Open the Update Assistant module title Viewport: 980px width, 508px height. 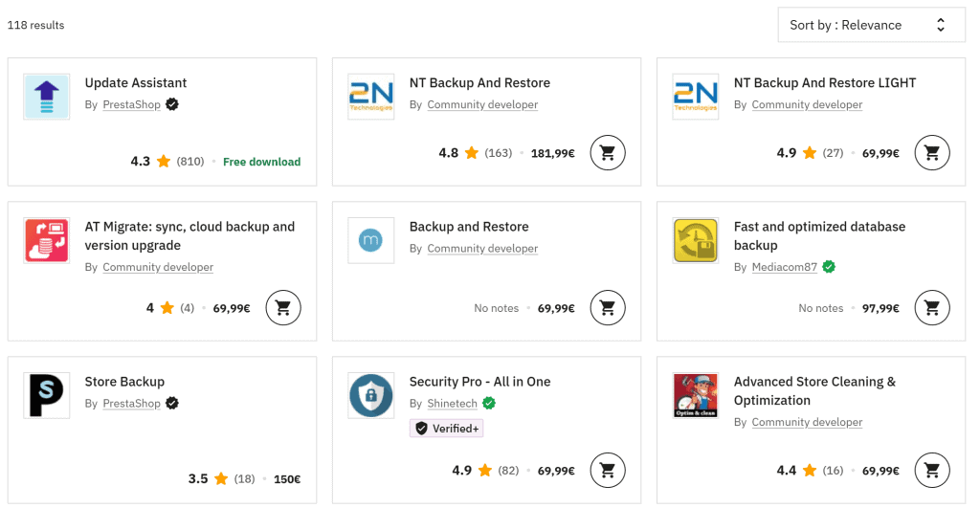pos(136,82)
